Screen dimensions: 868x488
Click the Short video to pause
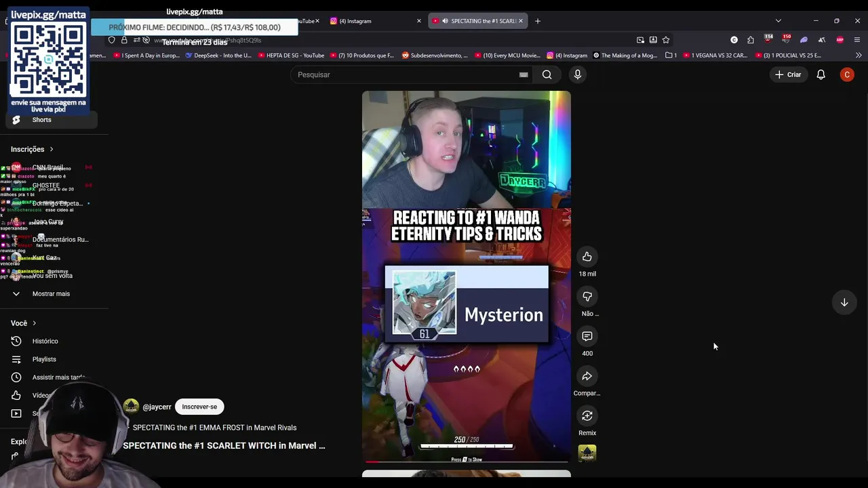[x=467, y=277]
